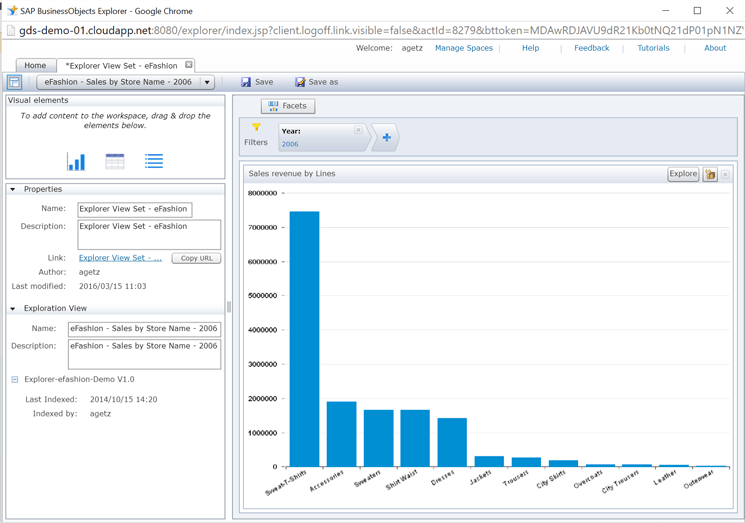Add a new filter with plus icon

point(387,137)
